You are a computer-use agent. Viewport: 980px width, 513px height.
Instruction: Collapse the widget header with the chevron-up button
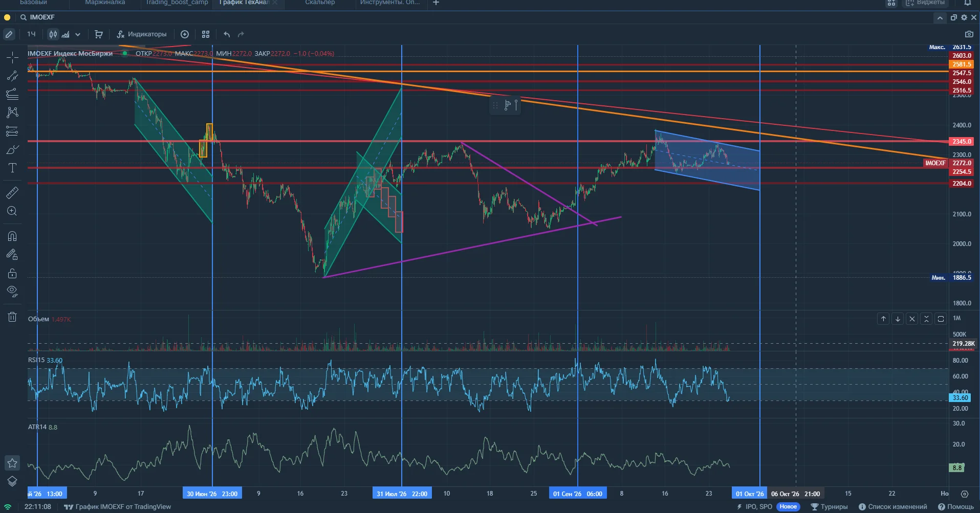(940, 18)
